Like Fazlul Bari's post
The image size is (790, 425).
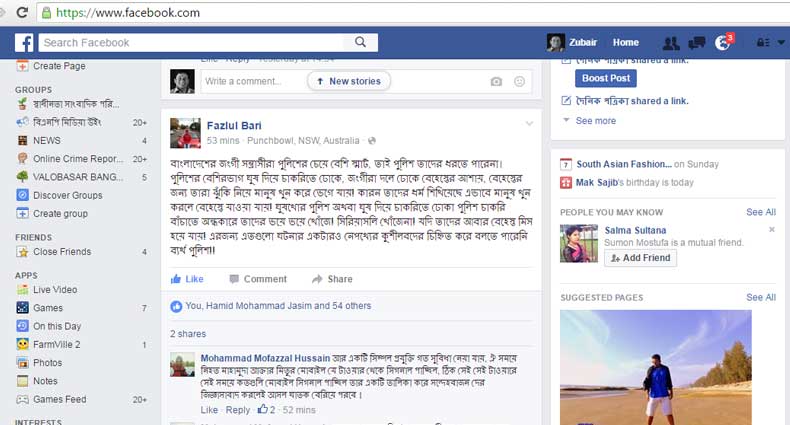click(187, 279)
